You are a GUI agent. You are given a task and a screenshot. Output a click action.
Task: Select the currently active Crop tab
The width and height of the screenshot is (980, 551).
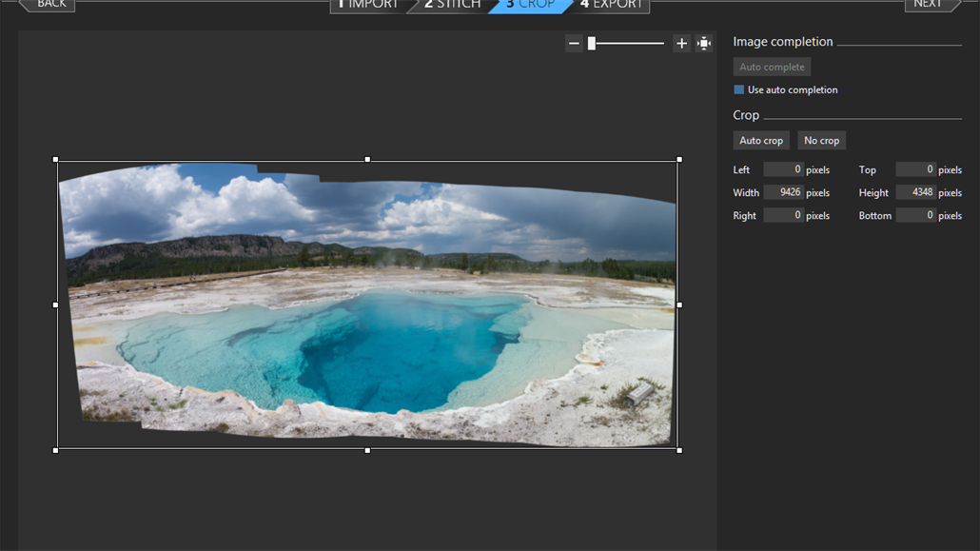point(529,5)
